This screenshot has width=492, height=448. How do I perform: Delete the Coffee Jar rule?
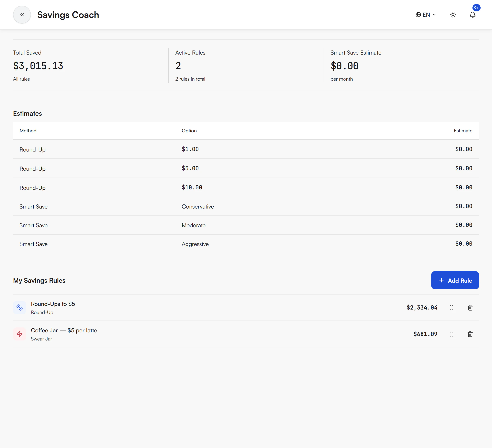470,334
